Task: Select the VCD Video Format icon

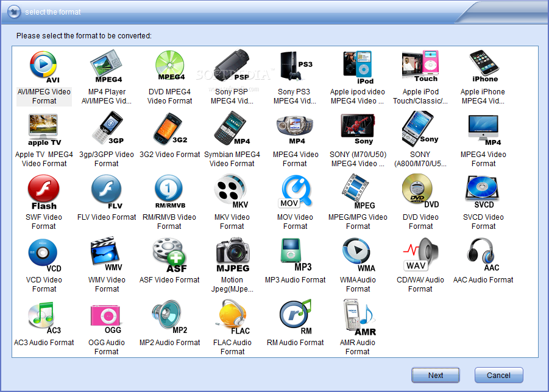Action: point(44,256)
